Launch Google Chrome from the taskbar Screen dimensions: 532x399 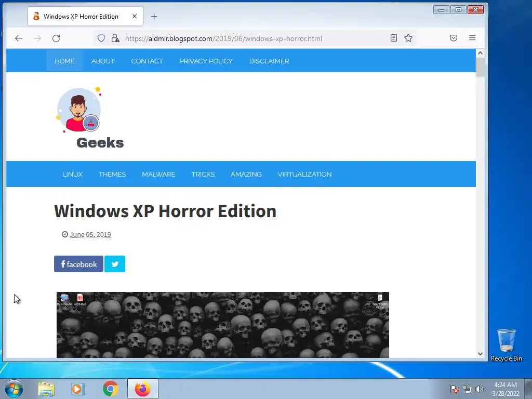click(x=110, y=389)
